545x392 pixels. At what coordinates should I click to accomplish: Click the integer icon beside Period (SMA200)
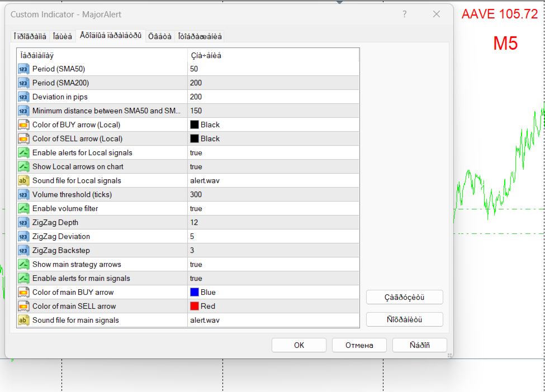[x=23, y=83]
